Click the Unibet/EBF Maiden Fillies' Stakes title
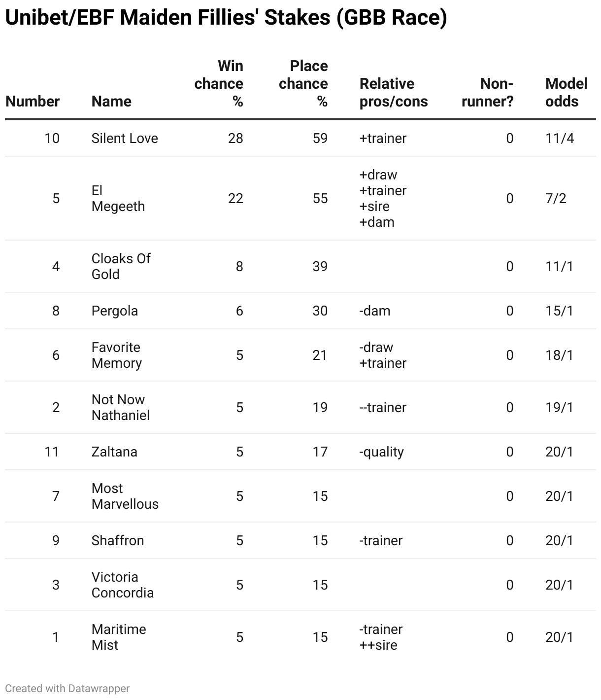Screen dimensions: 601x700 [x=226, y=18]
